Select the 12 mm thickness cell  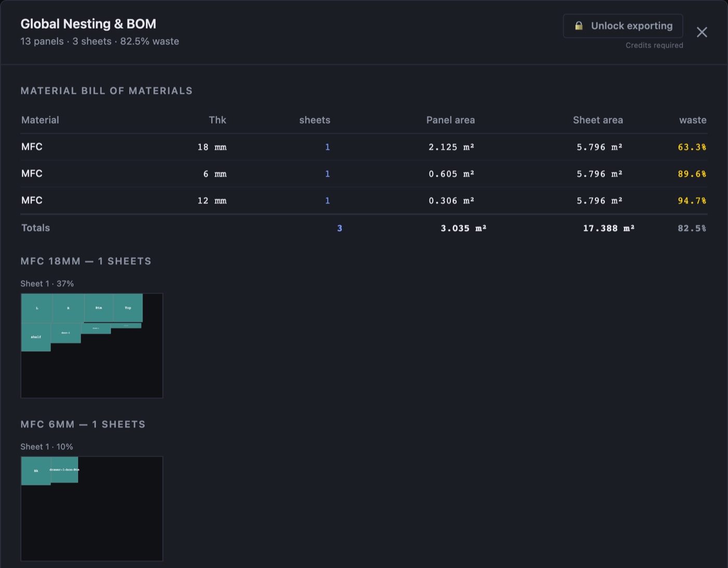tap(212, 201)
